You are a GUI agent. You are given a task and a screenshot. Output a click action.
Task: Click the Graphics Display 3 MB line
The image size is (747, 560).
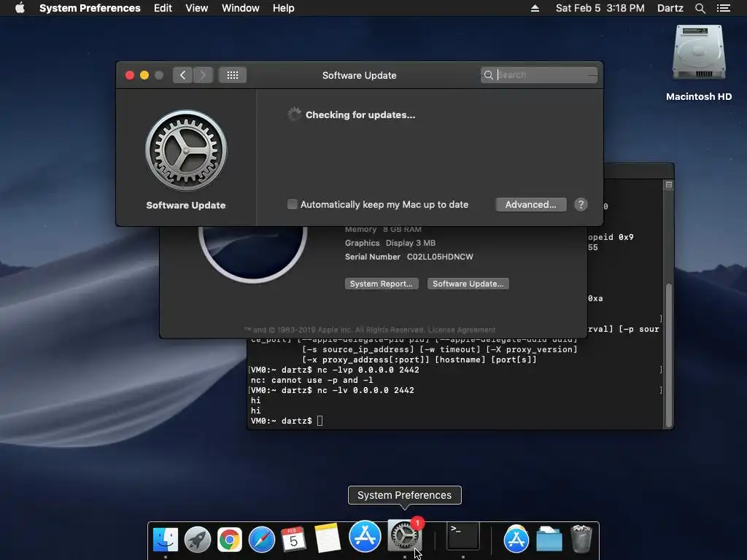click(390, 243)
